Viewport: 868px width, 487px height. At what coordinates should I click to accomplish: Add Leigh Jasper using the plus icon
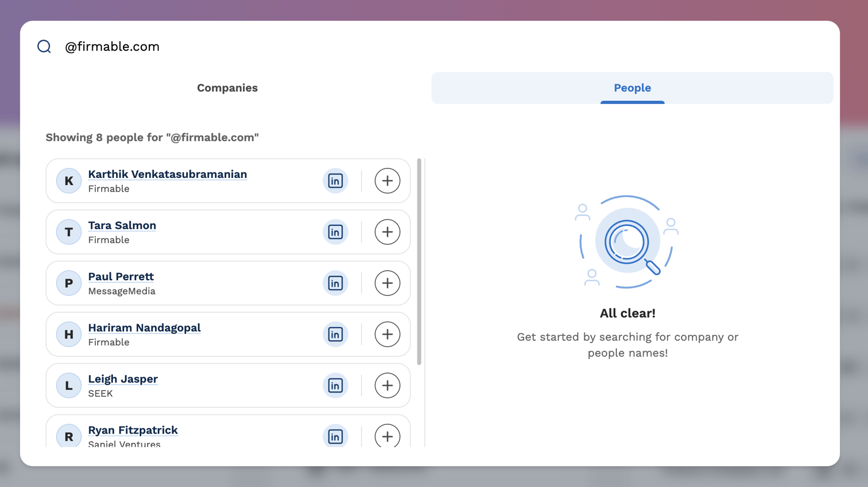click(x=387, y=386)
